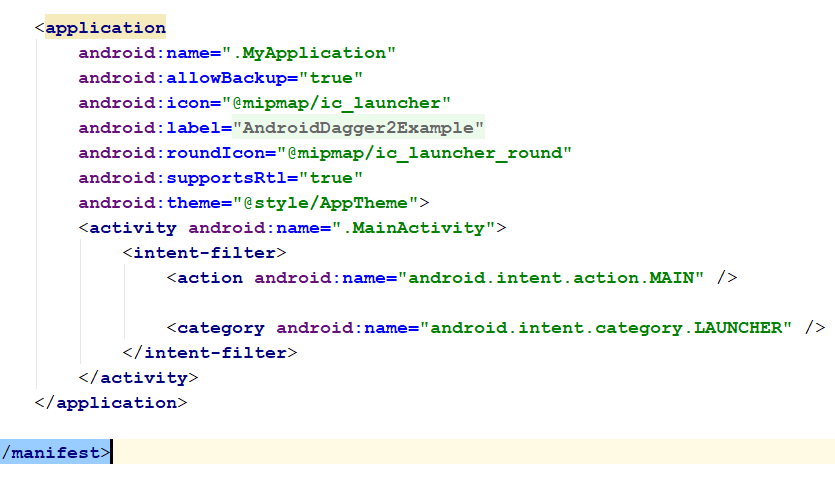Click the highlighted /manifest closing tag

[55, 453]
